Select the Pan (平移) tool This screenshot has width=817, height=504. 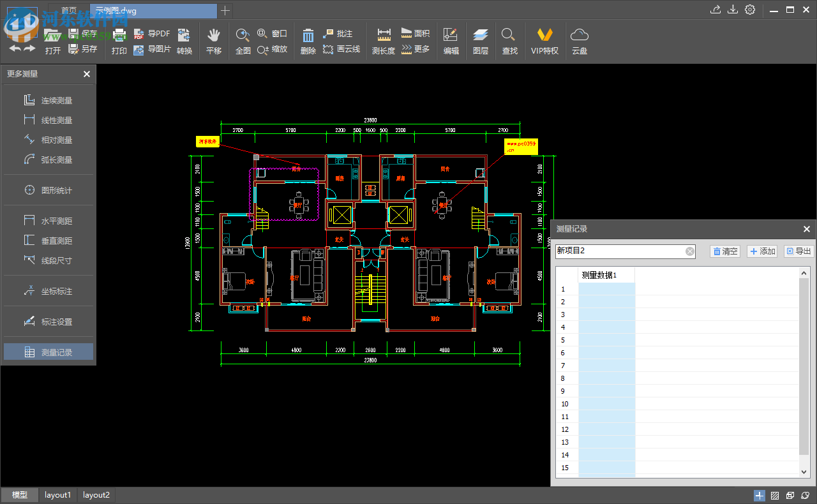pos(214,40)
